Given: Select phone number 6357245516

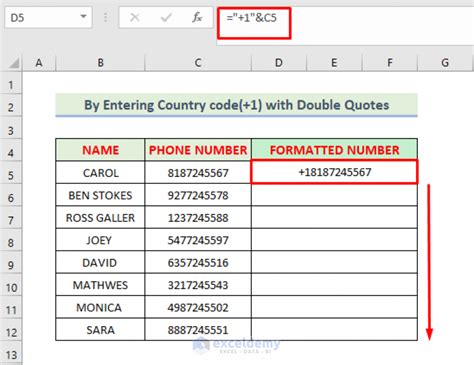Looking at the screenshot, I should pyautogui.click(x=198, y=262).
